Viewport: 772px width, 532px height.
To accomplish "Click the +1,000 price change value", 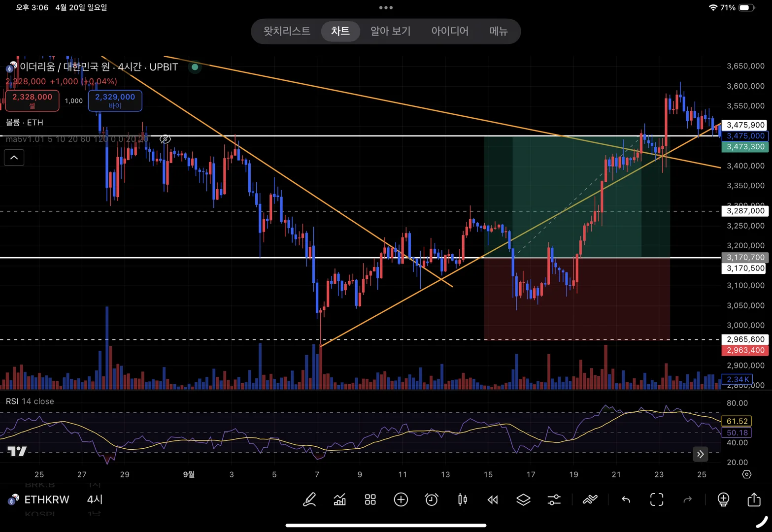I will pos(64,81).
